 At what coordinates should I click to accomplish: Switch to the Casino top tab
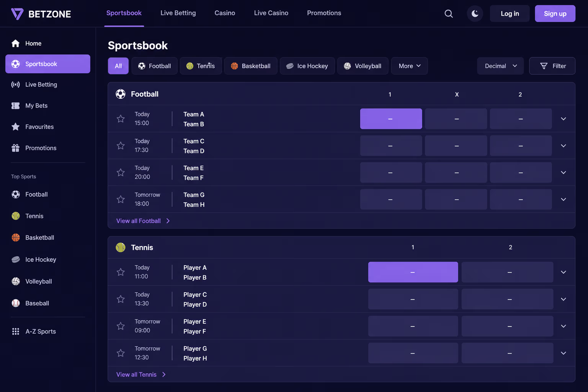point(225,13)
